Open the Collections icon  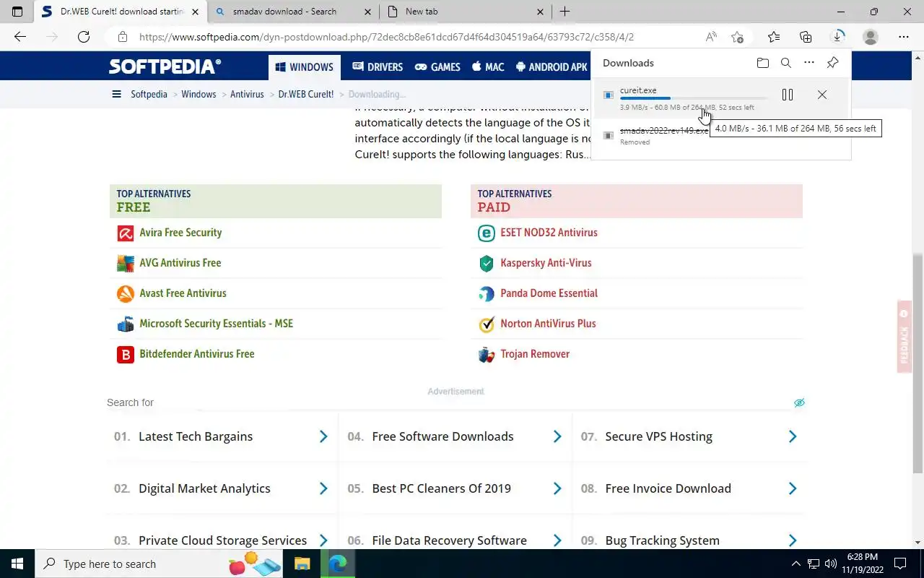tap(806, 37)
